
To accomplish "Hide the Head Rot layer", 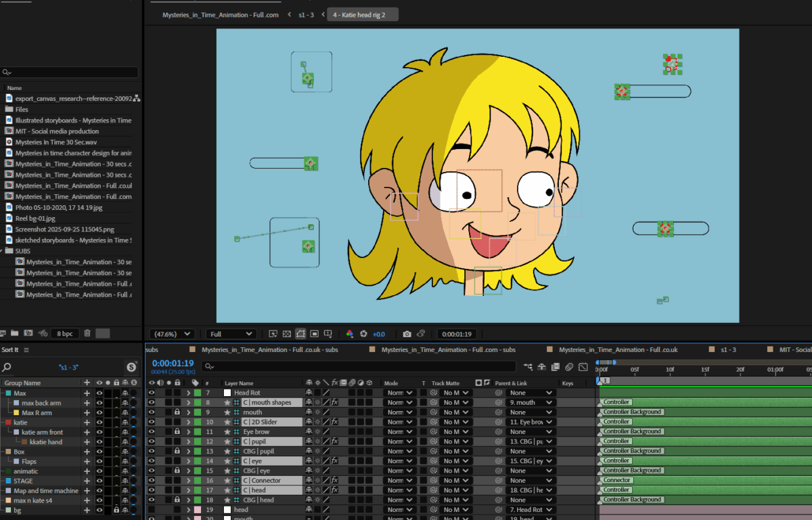I will (x=152, y=393).
